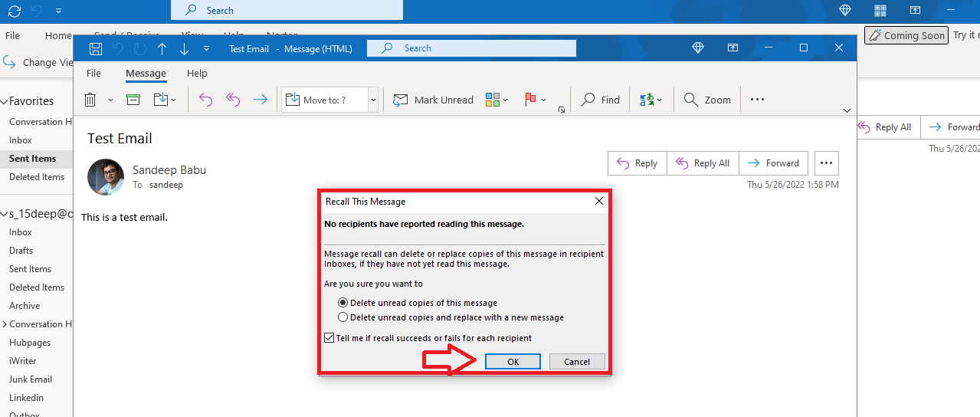Open the Help tab in the message window
The height and width of the screenshot is (417, 980).
197,74
